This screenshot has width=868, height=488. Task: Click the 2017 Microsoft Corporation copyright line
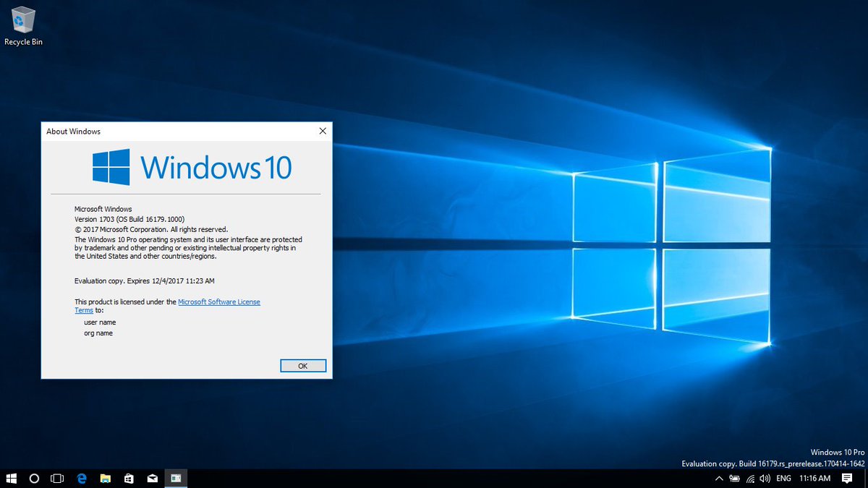151,229
